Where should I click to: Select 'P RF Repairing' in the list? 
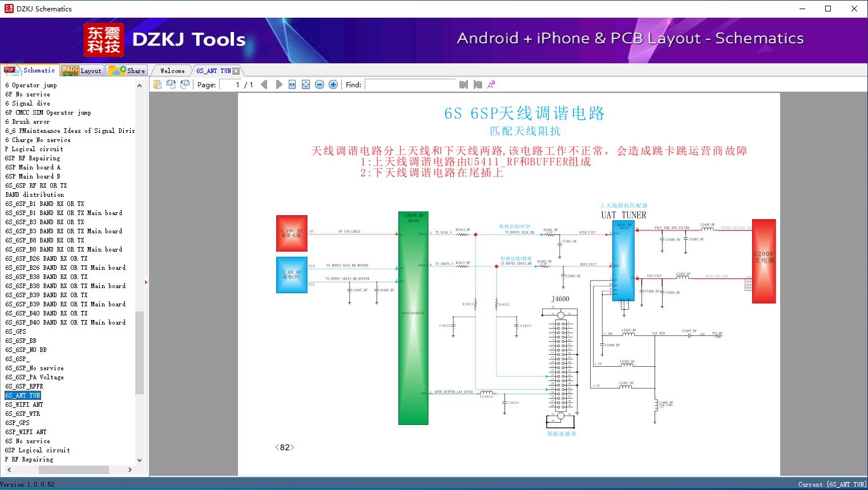pos(29,459)
